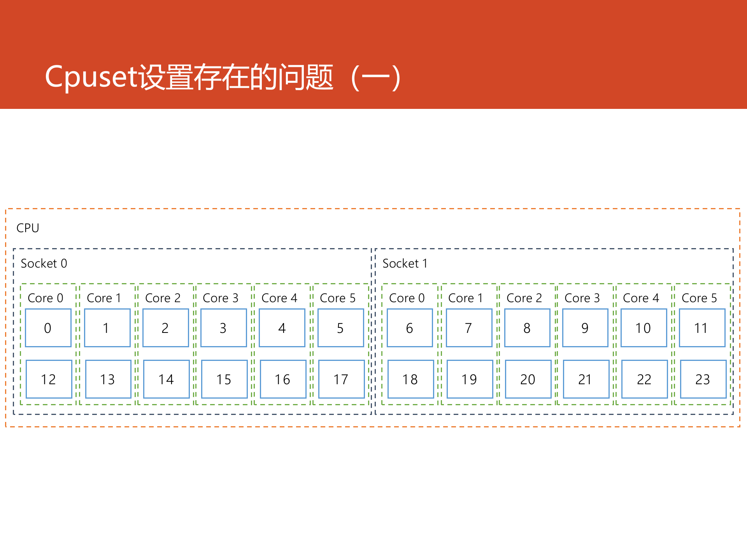Click the Core 2 label in Socket 0

163,298
